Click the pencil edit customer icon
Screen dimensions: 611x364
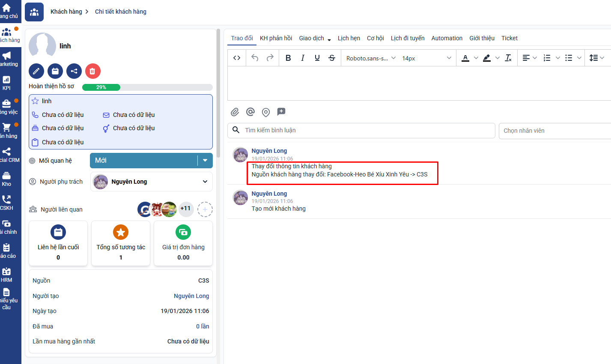tap(36, 71)
